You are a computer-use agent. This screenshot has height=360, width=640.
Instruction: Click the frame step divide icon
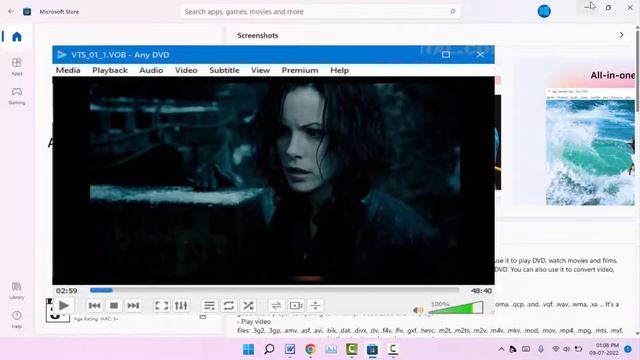point(315,305)
